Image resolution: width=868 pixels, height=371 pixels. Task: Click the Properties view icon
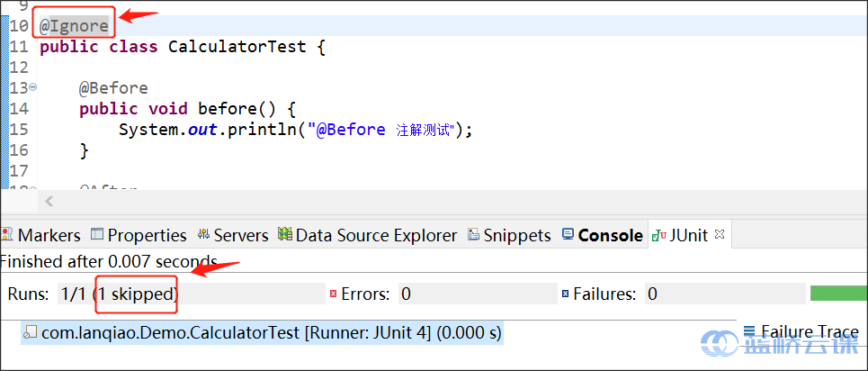97,235
